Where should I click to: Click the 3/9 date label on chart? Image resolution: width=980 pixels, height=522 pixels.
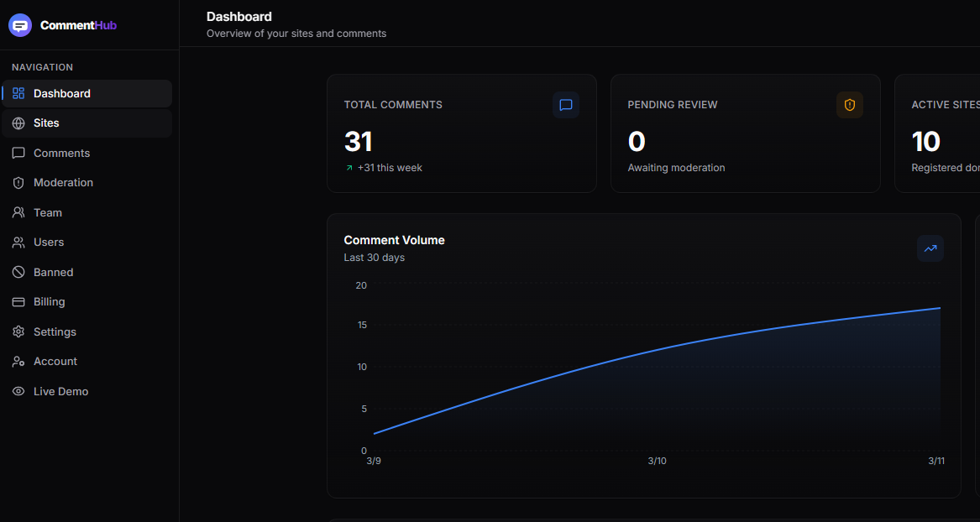click(x=373, y=462)
